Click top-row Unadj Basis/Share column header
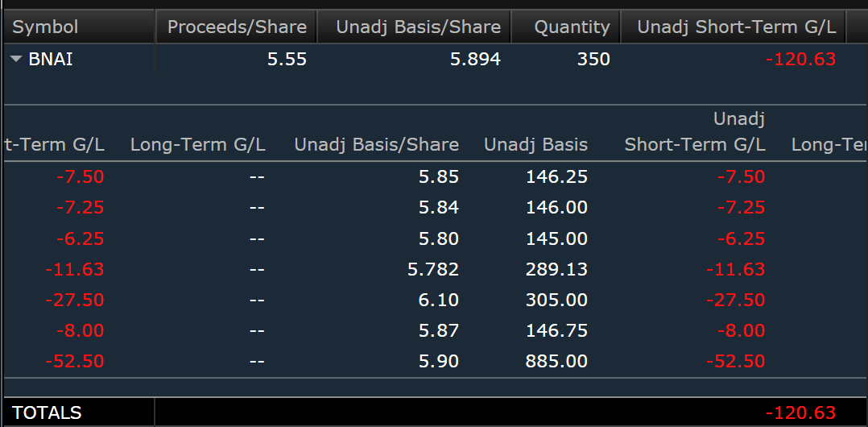The width and height of the screenshot is (868, 427). (418, 27)
